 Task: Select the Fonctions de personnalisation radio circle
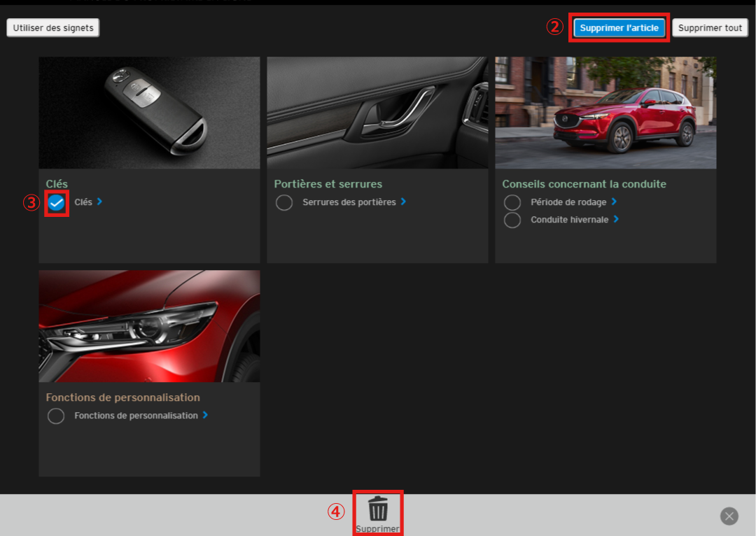(56, 416)
